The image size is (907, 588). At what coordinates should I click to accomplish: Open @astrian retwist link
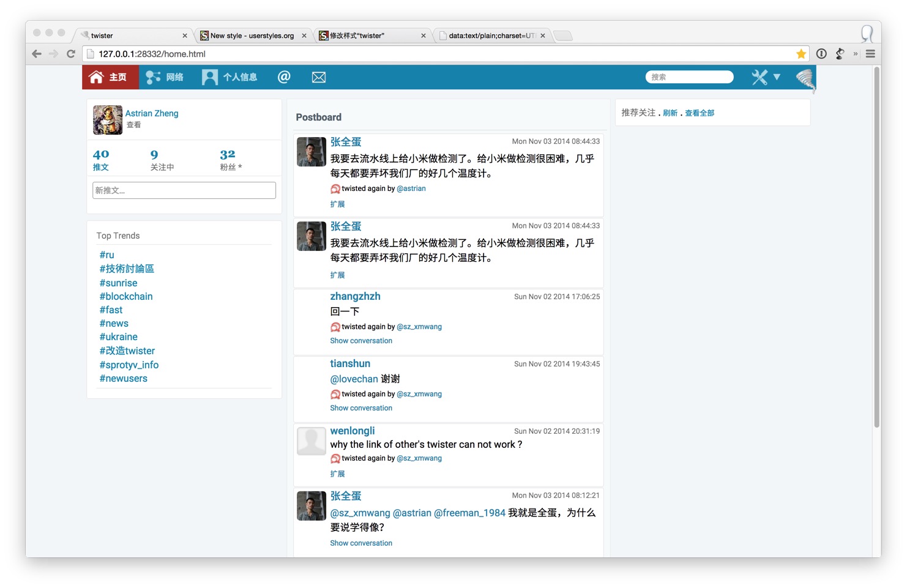411,188
